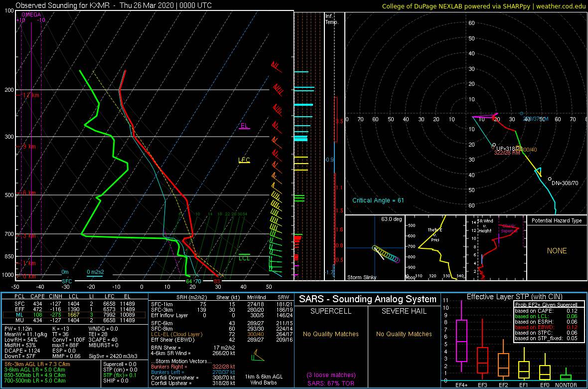Click the SARS - Sounding Analog System heading
The width and height of the screenshot is (588, 389).
coord(368,299)
